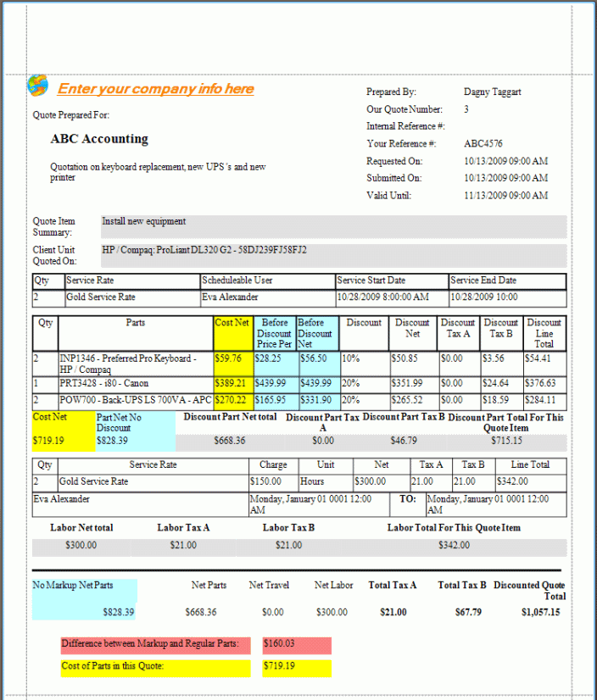Click the Eva Alexander scheduleable user cell

231,297
